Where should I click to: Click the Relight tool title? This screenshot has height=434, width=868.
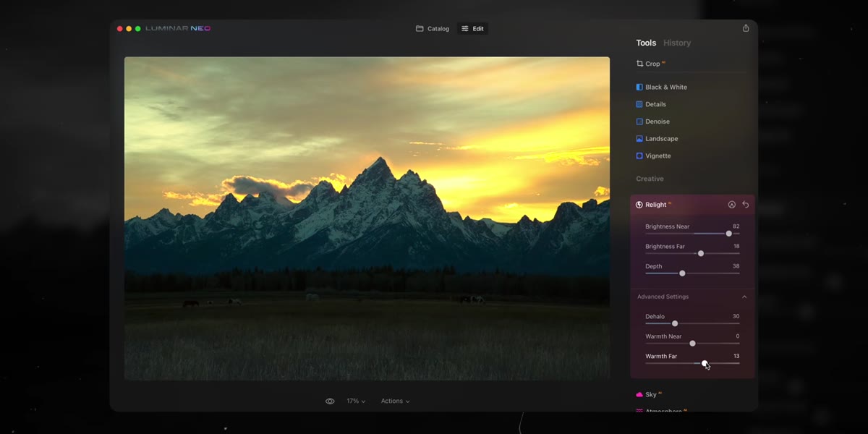click(656, 205)
